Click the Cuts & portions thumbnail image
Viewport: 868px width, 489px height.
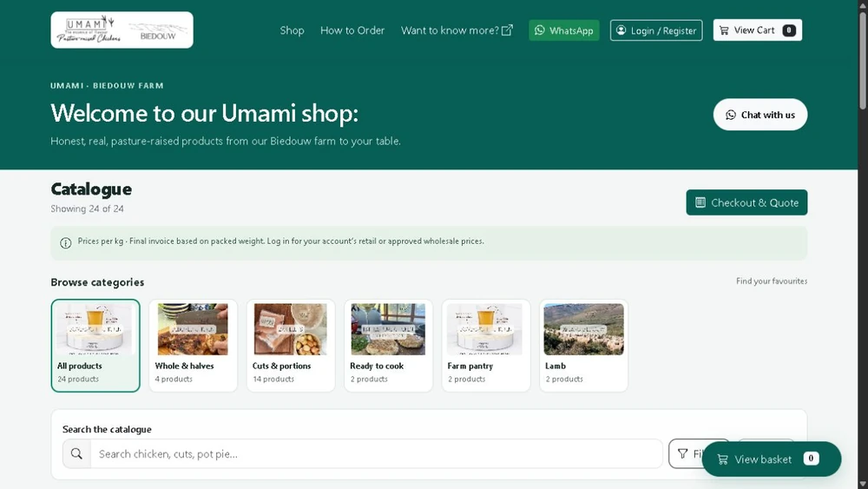[x=291, y=329]
